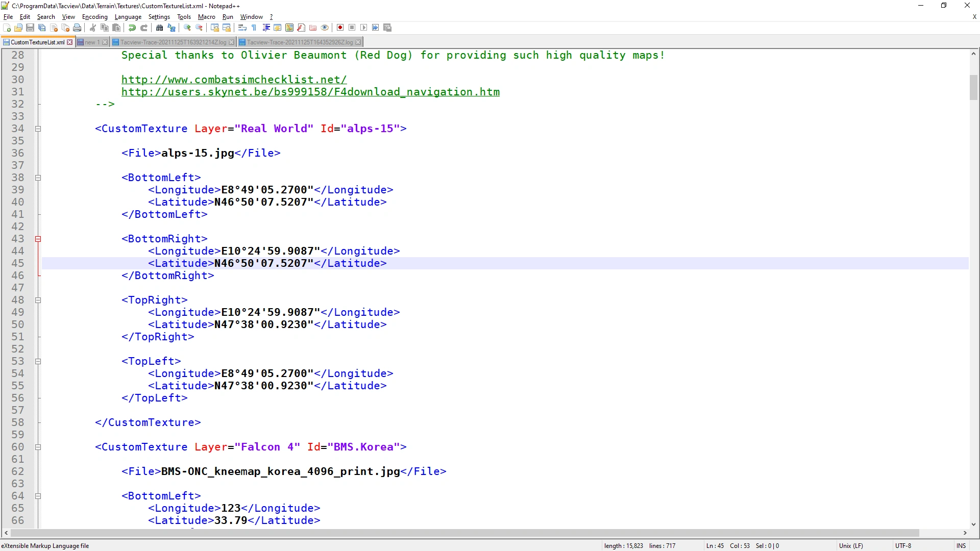Toggle the Show all characters pilcrow icon
Screen dimensions: 980x551
[x=254, y=28]
